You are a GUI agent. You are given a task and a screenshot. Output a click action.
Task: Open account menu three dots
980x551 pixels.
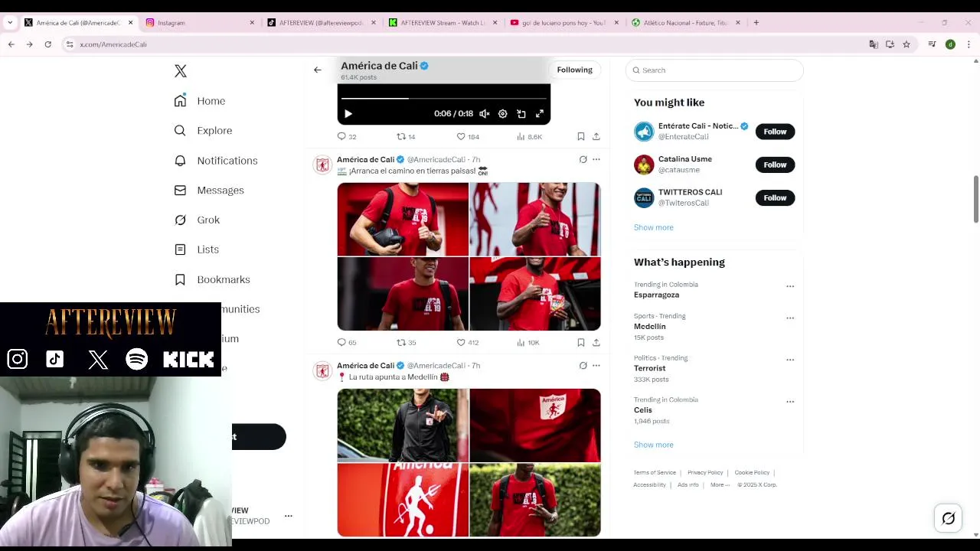click(x=289, y=516)
